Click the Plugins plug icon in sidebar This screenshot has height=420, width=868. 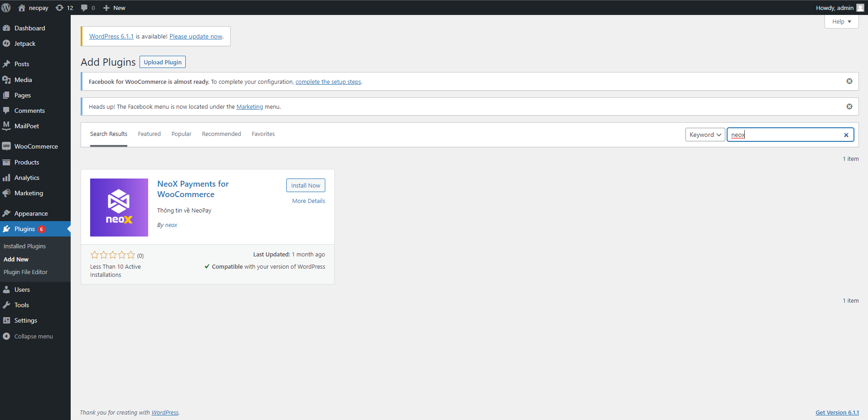6,229
